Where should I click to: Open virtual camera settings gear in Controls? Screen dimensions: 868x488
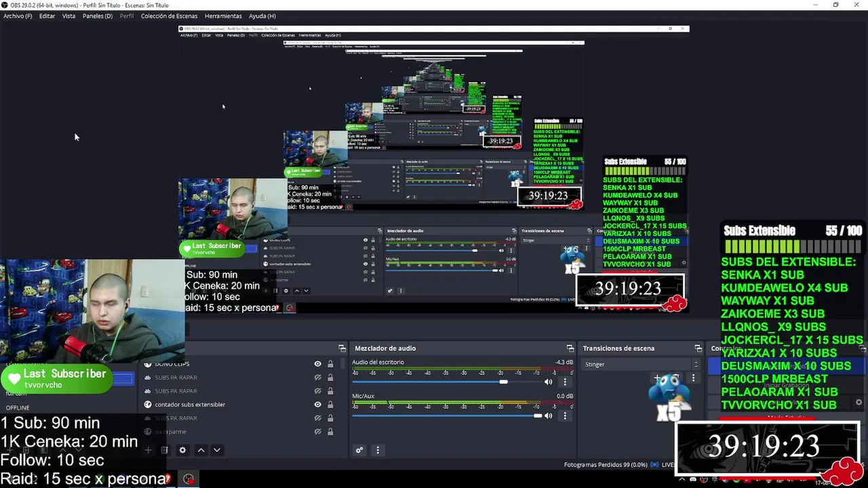[859, 403]
